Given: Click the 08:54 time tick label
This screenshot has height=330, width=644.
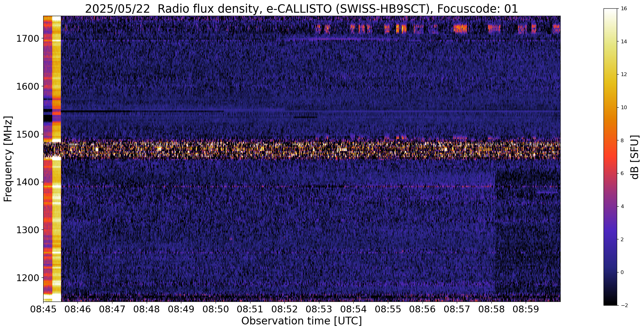Looking at the screenshot, I should click(354, 309).
